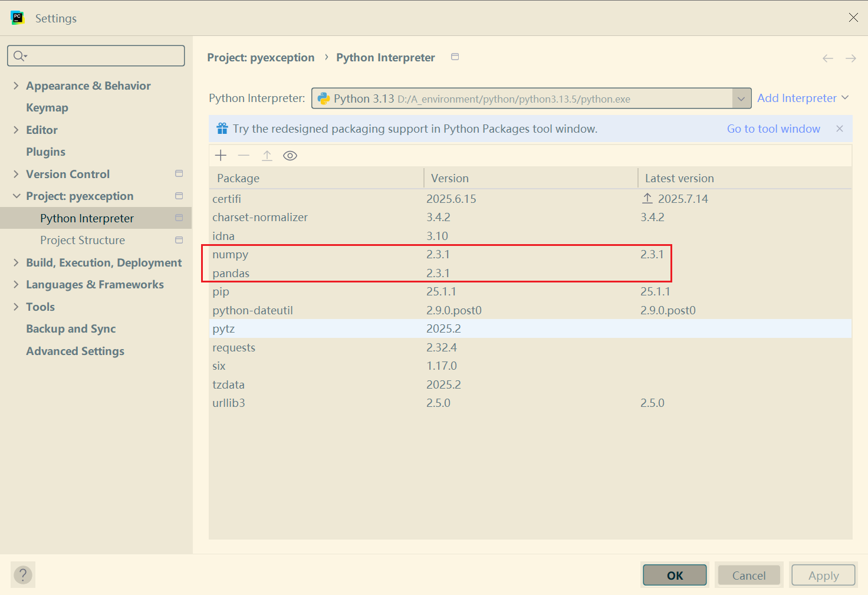Viewport: 868px width, 595px height.
Task: Close the Settings dialog window
Action: (x=853, y=18)
